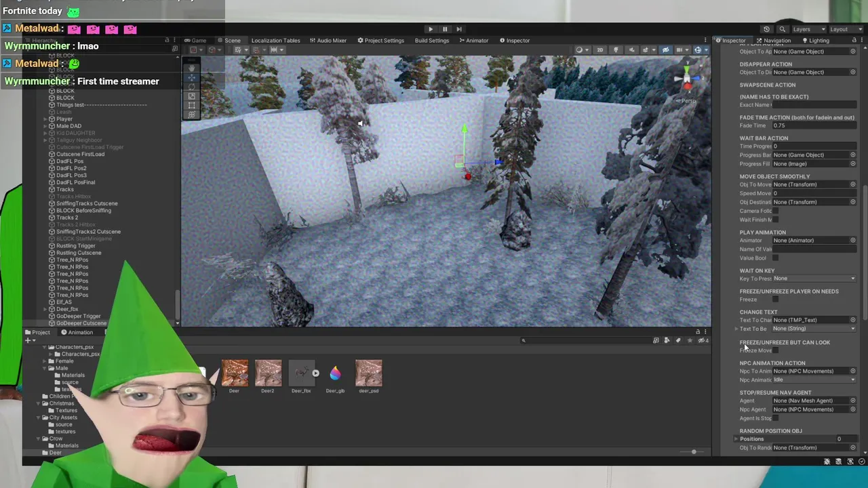Image resolution: width=868 pixels, height=488 pixels.
Task: Select the Rect tool
Action: (193, 106)
